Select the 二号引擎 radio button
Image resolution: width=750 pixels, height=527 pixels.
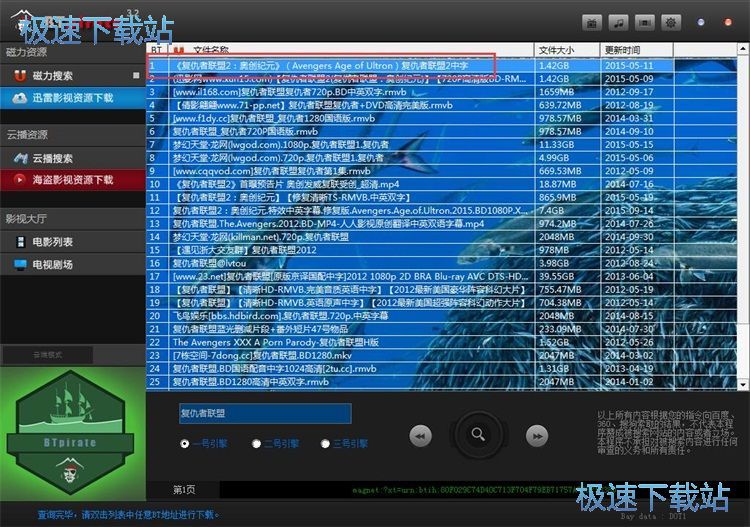pos(256,444)
